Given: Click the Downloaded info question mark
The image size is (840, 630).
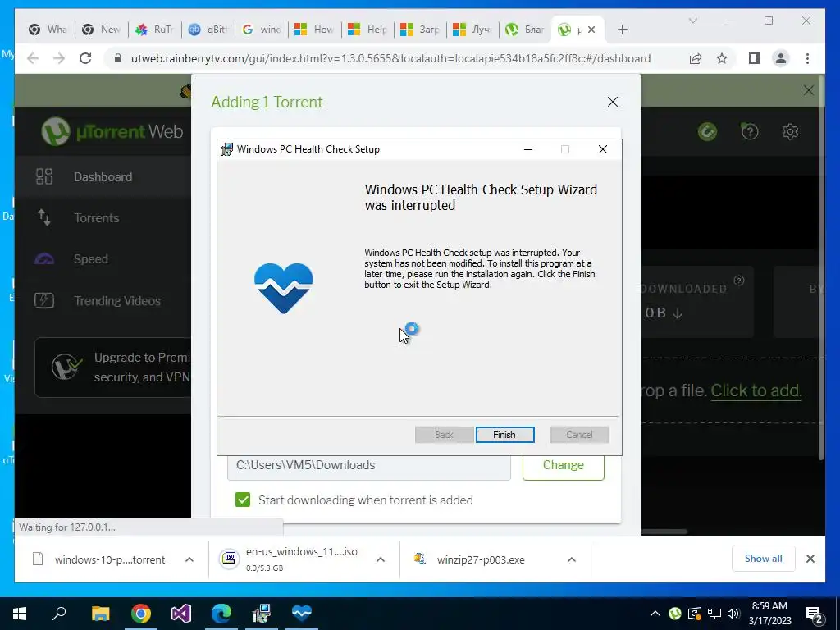Looking at the screenshot, I should tap(739, 281).
